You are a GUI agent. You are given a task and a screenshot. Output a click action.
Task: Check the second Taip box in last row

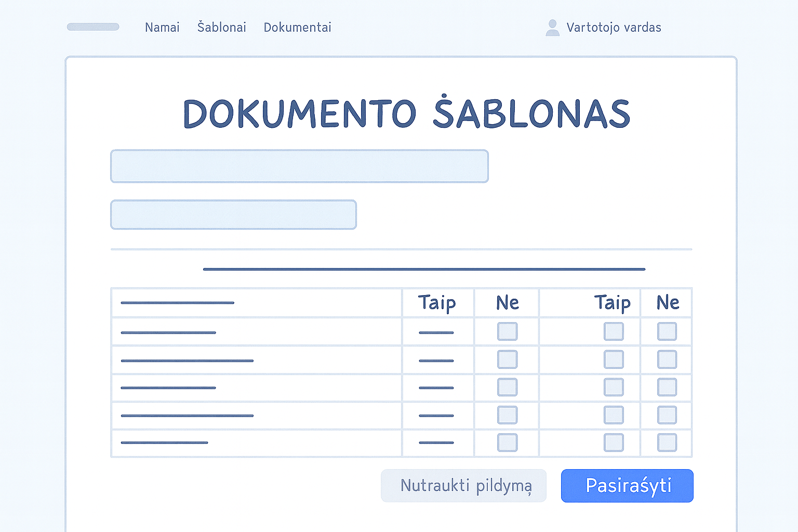coord(614,442)
